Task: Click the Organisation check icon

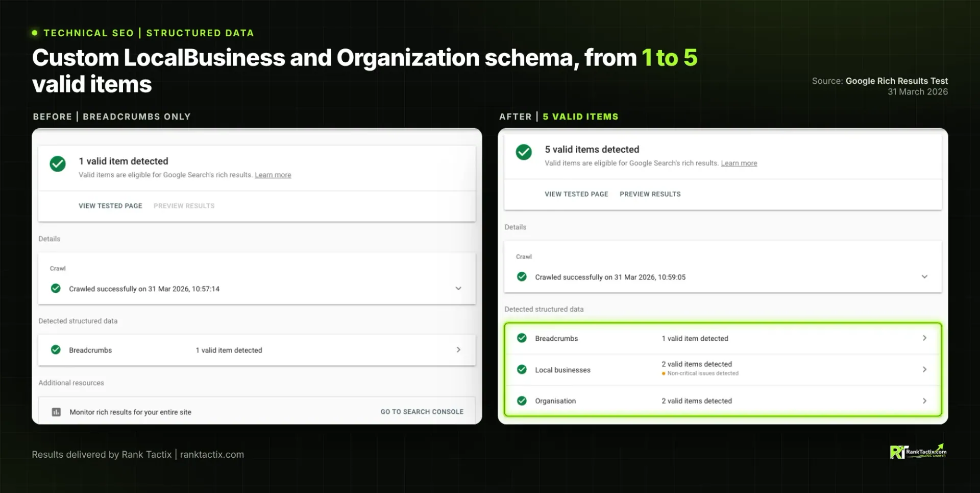Action: point(522,401)
